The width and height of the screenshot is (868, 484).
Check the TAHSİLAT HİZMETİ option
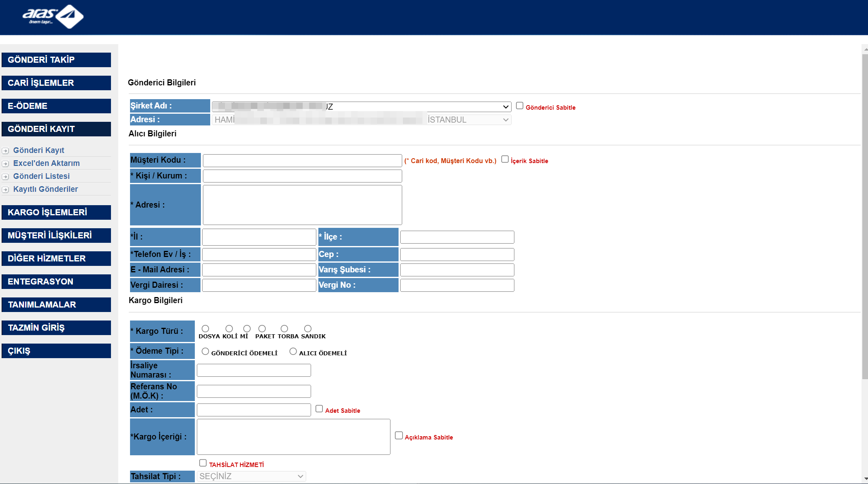203,463
